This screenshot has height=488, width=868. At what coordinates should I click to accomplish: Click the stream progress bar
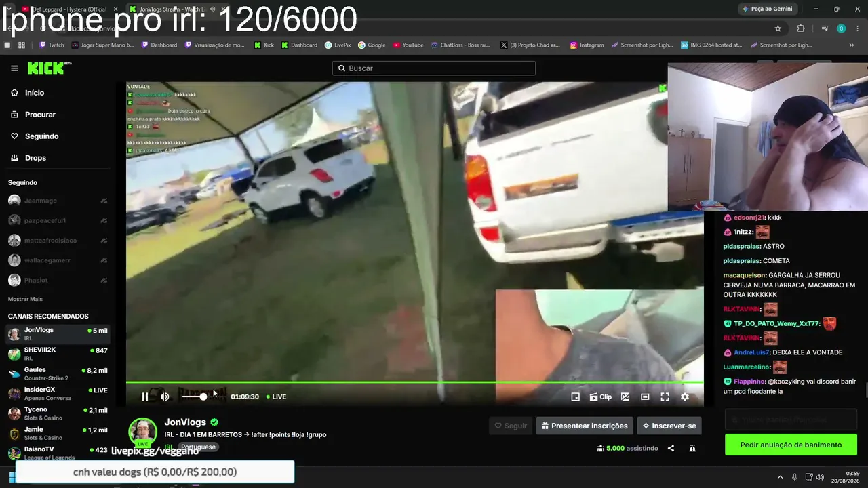pos(414,382)
